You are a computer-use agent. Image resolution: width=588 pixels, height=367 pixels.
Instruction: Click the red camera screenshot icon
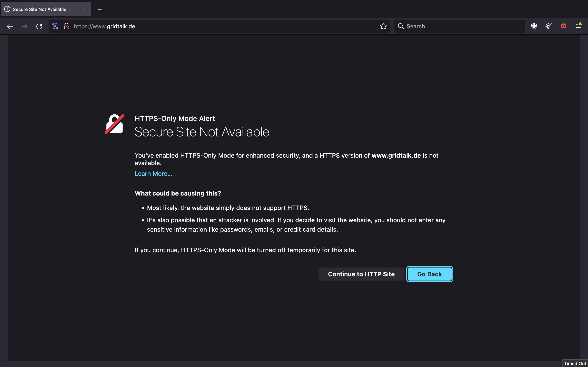tap(563, 26)
